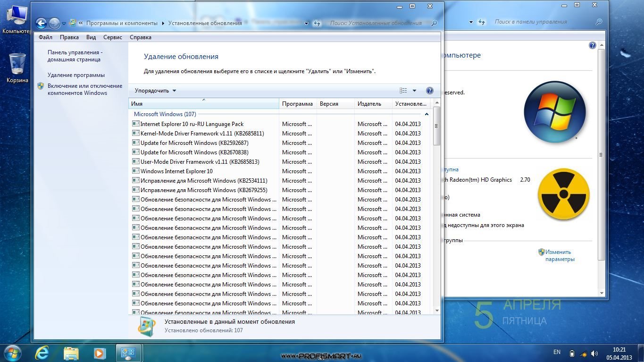Click the volume speaker icon in the tray
The width and height of the screenshot is (644, 362).
[x=595, y=354]
